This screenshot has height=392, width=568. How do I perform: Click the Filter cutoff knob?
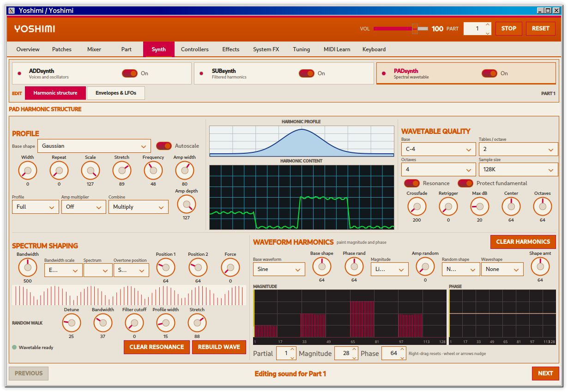(134, 323)
